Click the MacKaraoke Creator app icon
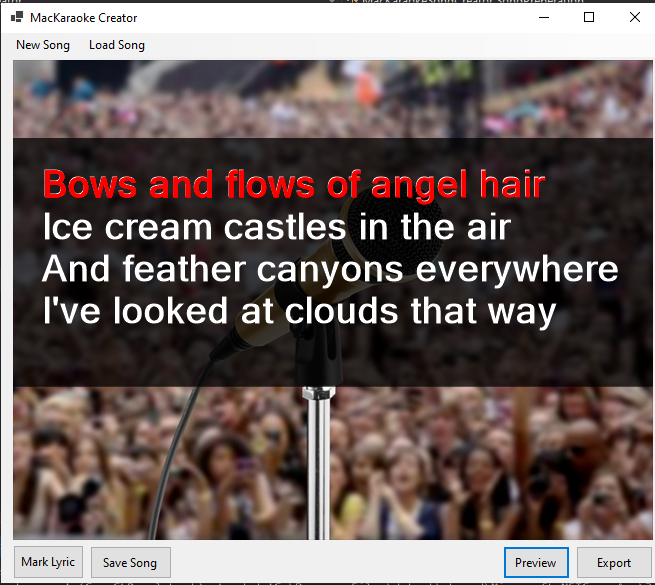655x585 pixels. [17, 17]
